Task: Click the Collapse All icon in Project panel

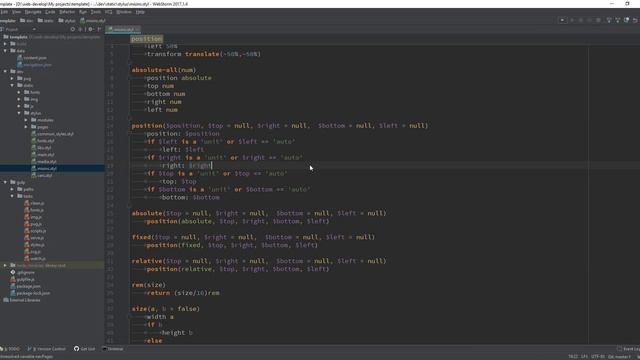Action: tap(80, 29)
